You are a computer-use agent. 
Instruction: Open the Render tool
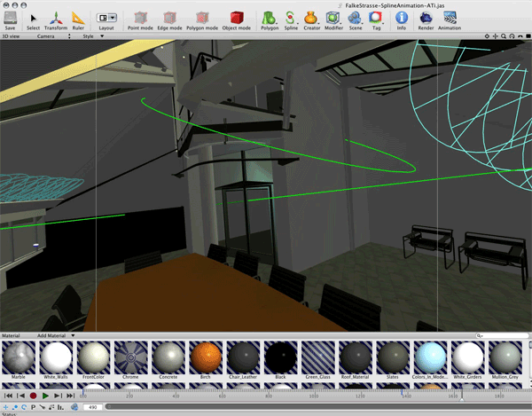click(x=425, y=18)
